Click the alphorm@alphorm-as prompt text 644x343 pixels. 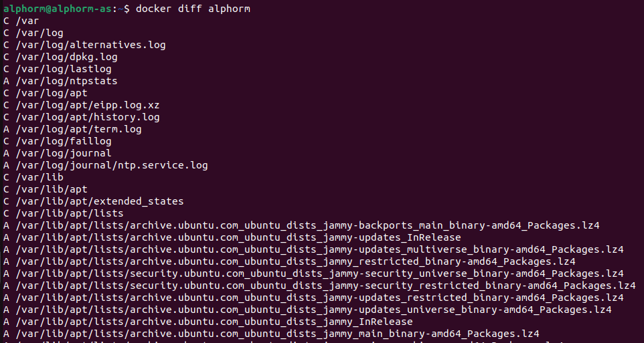click(57, 9)
